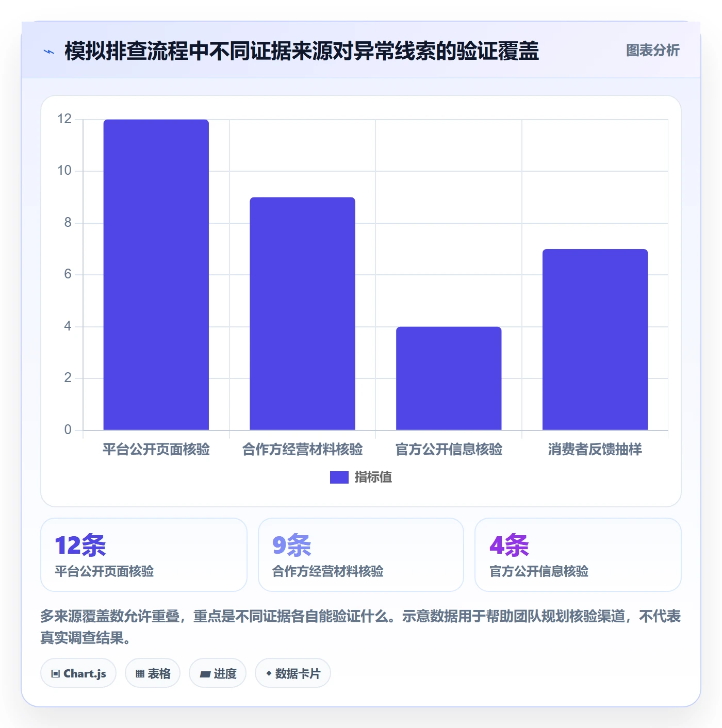Click the 消费者反馈抽样 bar in the chart
Viewport: 722px width, 728px height.
point(595,340)
